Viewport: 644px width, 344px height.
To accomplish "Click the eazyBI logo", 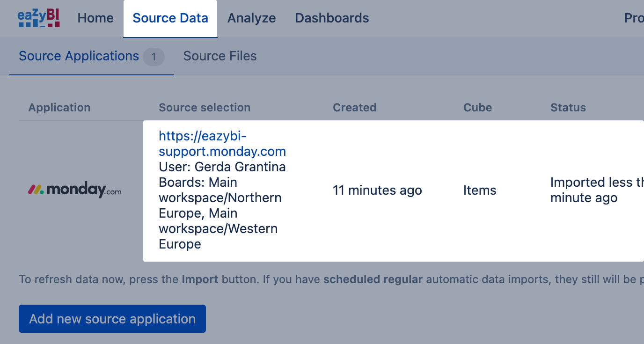I will [x=39, y=18].
